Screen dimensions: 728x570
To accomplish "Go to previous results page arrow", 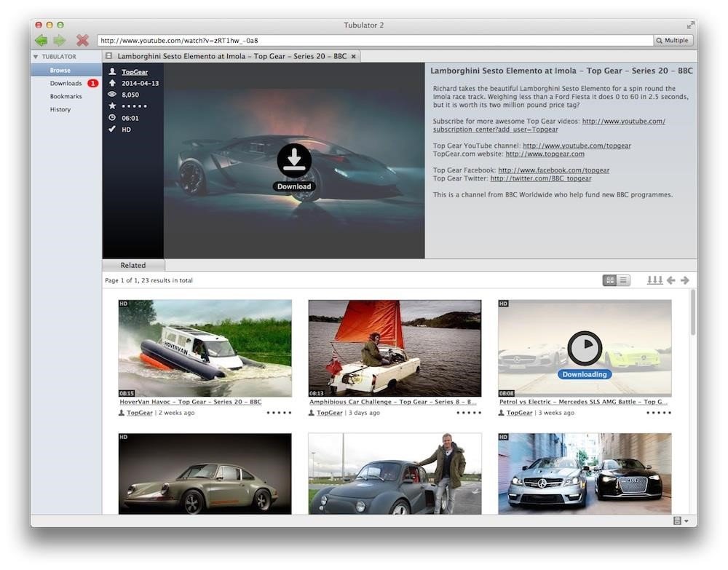I will tap(671, 280).
